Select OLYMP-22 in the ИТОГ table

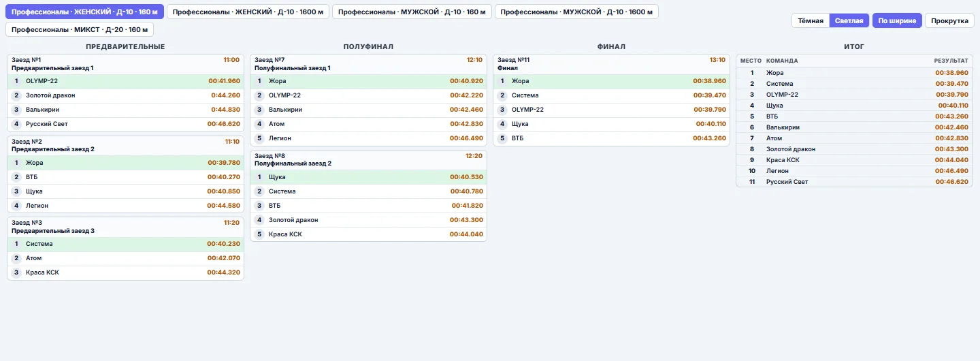click(x=854, y=95)
